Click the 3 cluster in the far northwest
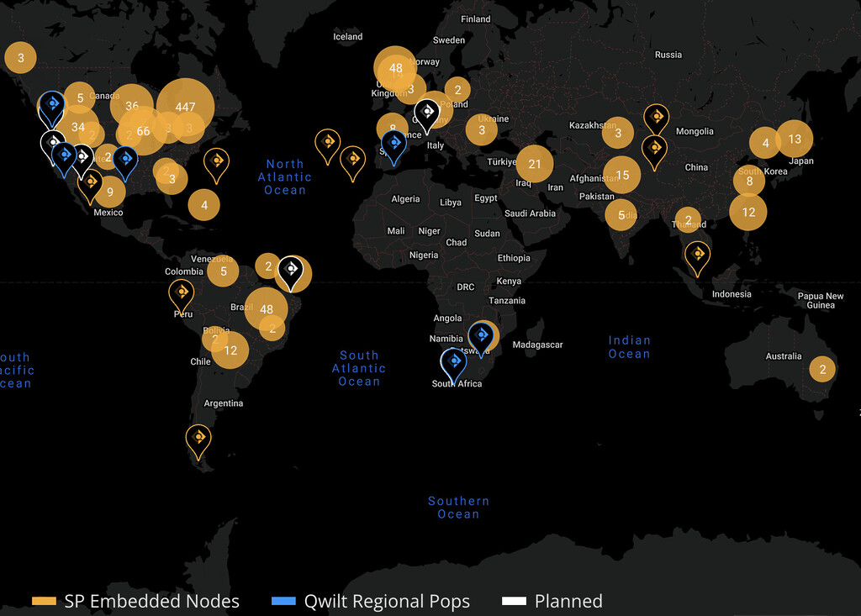 20,58
